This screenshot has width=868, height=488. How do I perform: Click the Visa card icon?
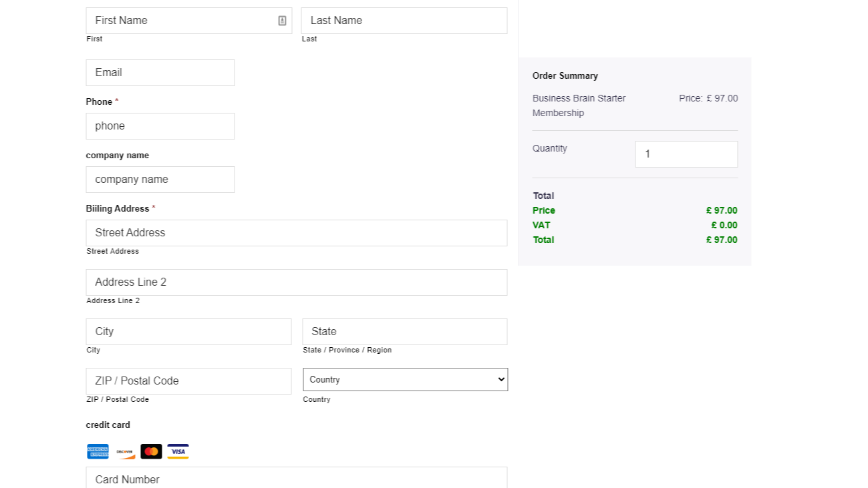pos(178,452)
